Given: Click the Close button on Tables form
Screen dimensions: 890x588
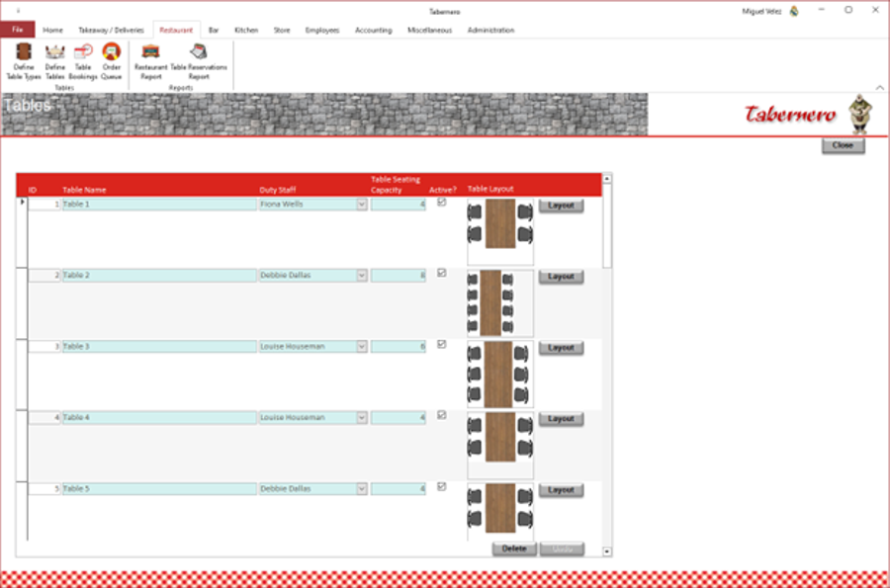Looking at the screenshot, I should click(843, 145).
